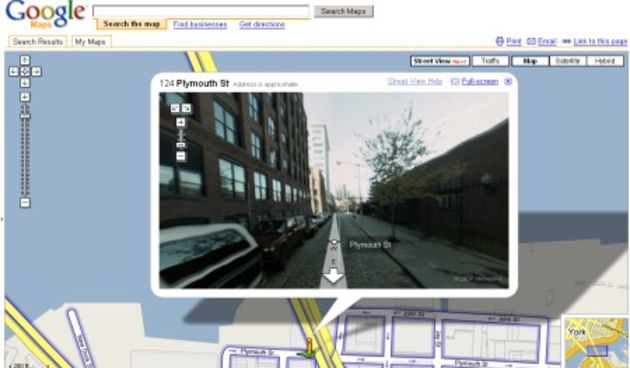Open the Search Results tab

click(x=37, y=42)
